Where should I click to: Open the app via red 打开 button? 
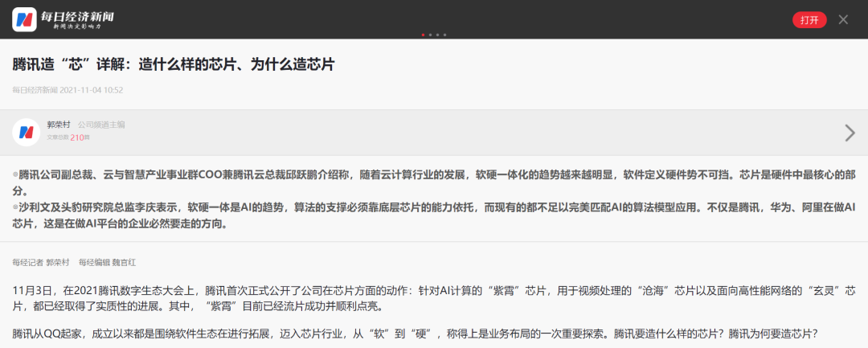coord(809,20)
